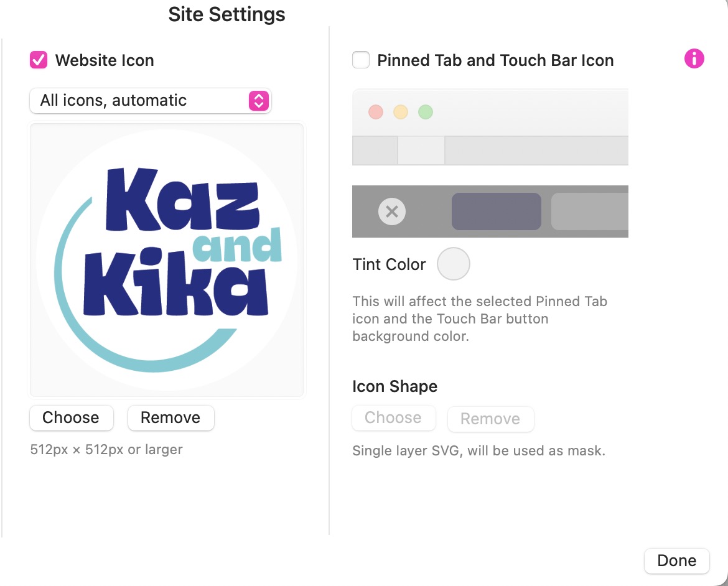
Task: Click the Touch Bar close X icon
Action: coord(392,212)
